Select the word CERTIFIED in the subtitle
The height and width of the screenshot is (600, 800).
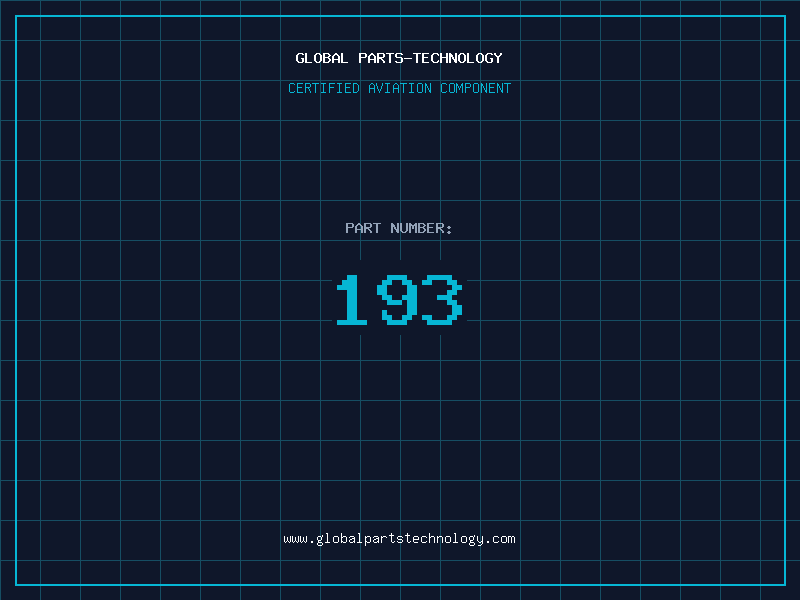click(324, 89)
